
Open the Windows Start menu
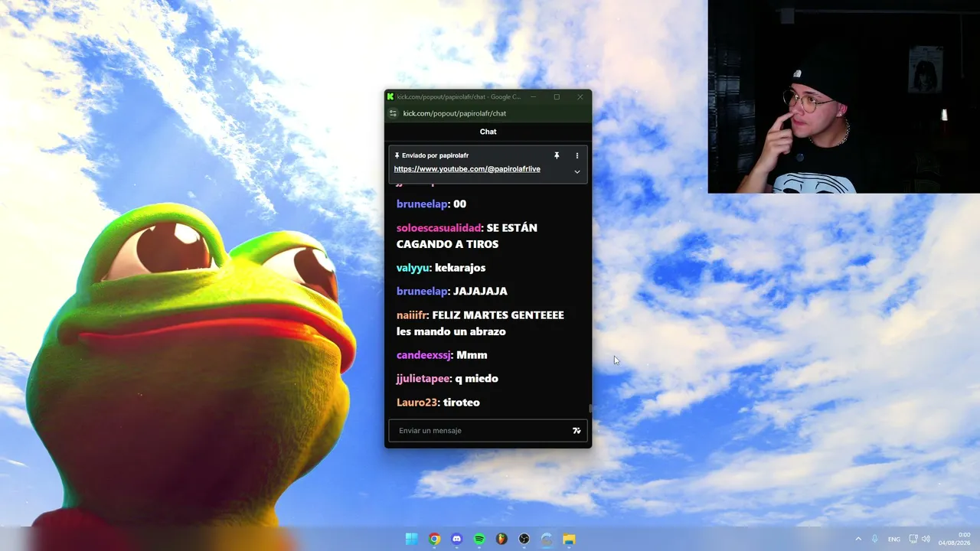[x=412, y=539]
